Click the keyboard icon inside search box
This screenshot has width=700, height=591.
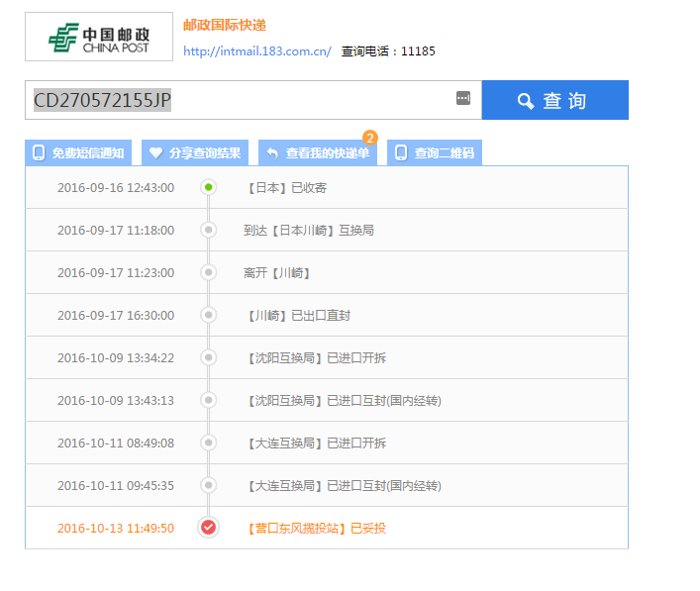tap(463, 98)
